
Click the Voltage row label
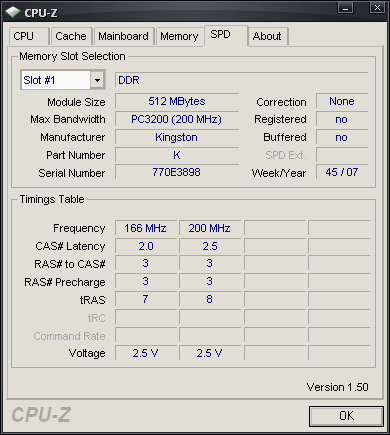(87, 353)
